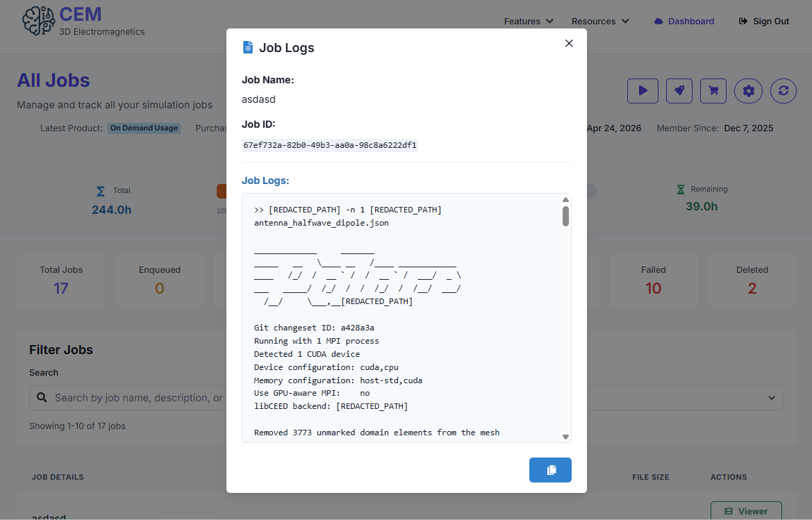Expand the filter dropdown chevron

tap(772, 398)
